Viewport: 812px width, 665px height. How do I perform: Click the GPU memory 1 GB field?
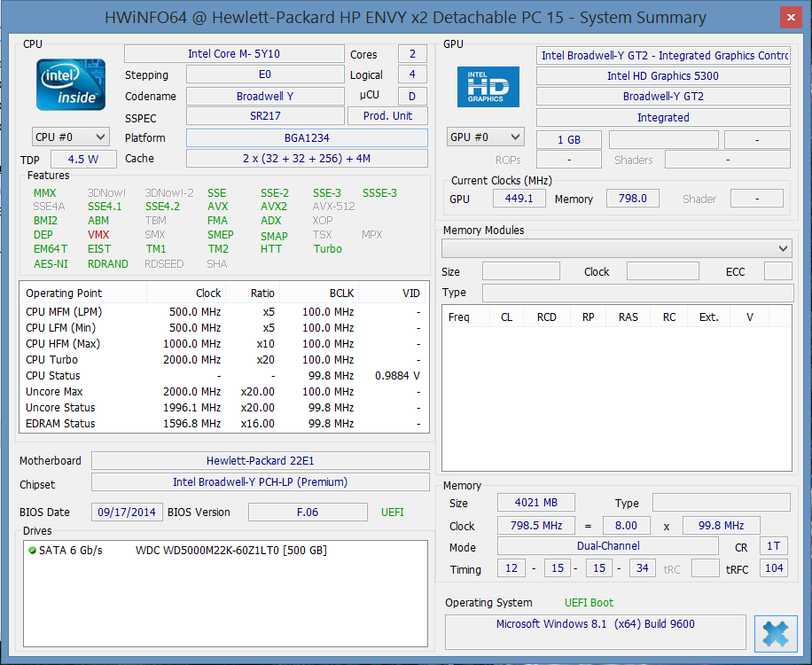point(568,140)
